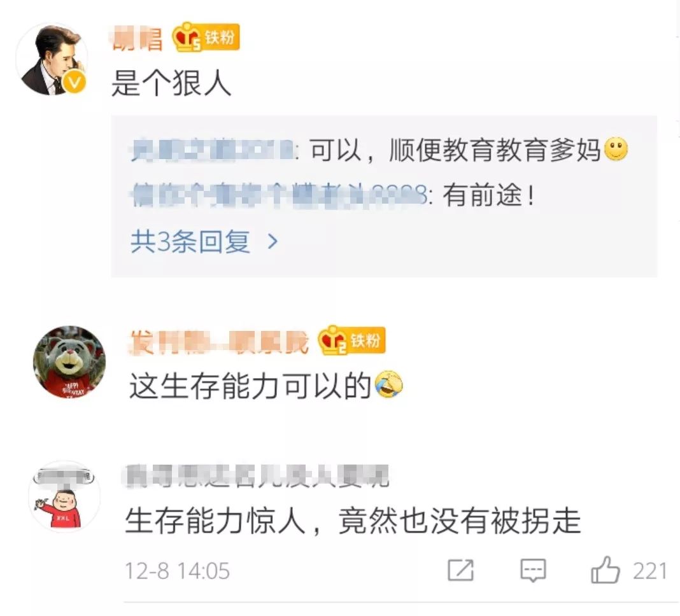Click the smiley emoji after 爹妈
Screen dimensions: 680x616
(x=616, y=150)
